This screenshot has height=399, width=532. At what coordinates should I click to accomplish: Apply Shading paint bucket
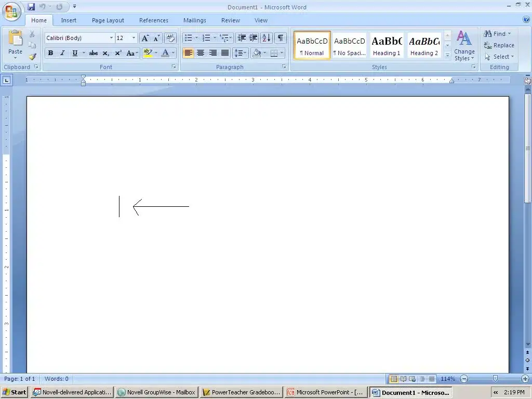click(x=257, y=54)
